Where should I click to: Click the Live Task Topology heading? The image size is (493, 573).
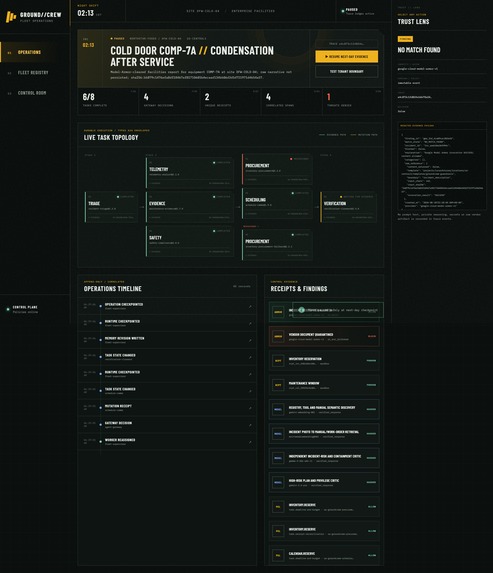[x=111, y=137]
